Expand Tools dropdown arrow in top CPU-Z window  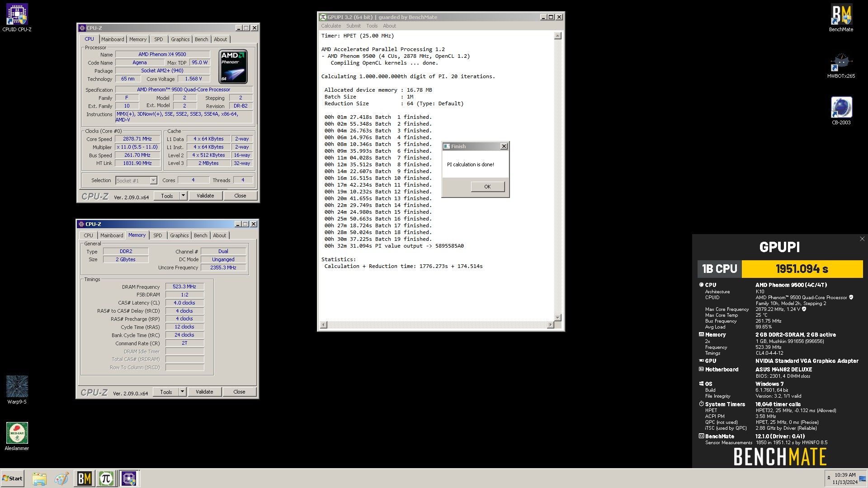click(183, 196)
